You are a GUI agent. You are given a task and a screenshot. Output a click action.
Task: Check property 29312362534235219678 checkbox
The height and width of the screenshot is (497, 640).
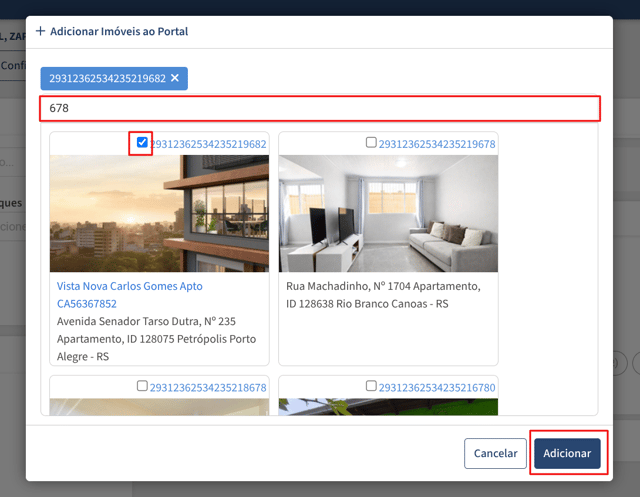click(371, 142)
